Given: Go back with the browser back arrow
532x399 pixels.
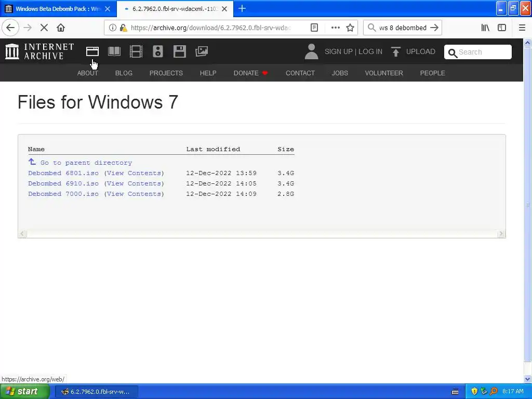Looking at the screenshot, I should click(x=10, y=28).
